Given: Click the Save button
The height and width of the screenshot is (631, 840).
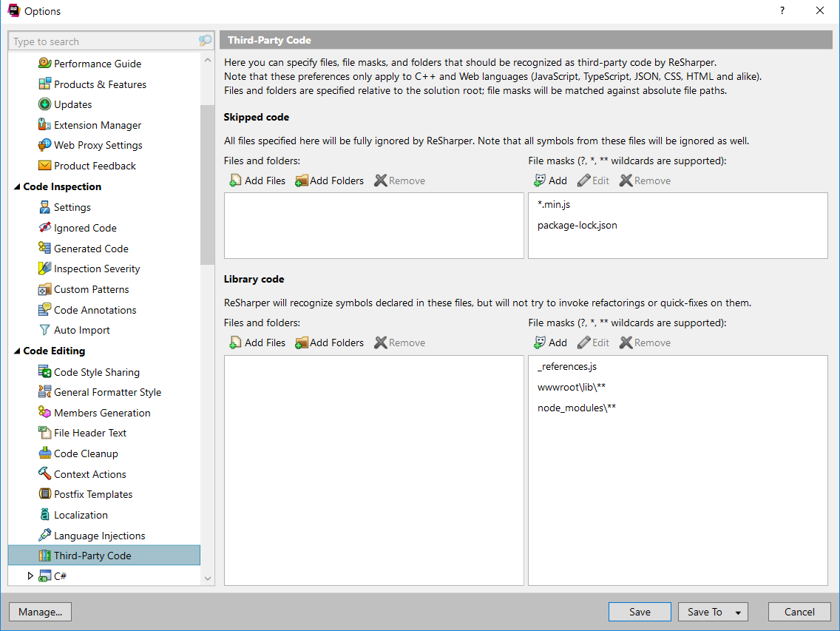Looking at the screenshot, I should (x=640, y=612).
